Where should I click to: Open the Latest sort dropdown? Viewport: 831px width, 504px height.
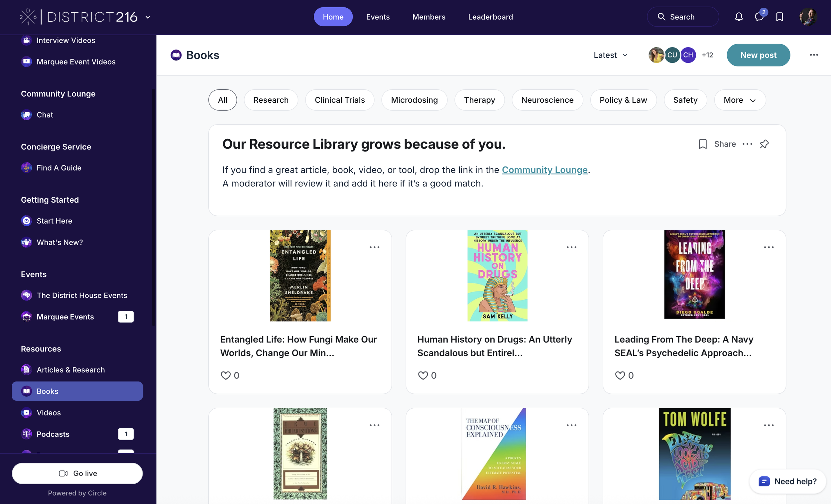pyautogui.click(x=610, y=55)
